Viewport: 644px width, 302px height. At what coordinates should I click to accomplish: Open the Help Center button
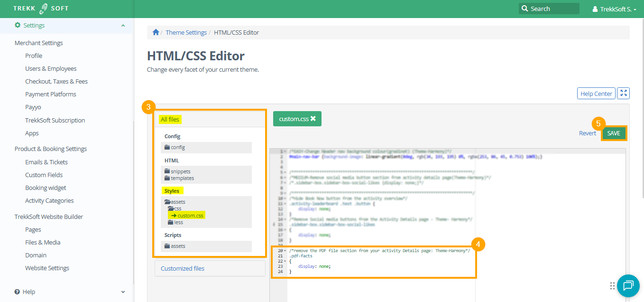pyautogui.click(x=596, y=94)
